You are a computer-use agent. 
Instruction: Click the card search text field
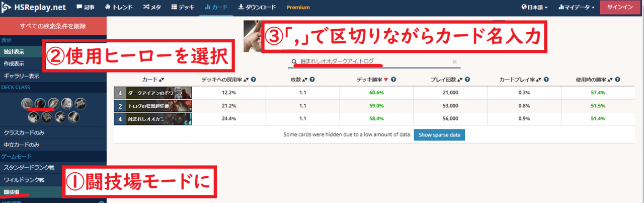click(x=375, y=61)
